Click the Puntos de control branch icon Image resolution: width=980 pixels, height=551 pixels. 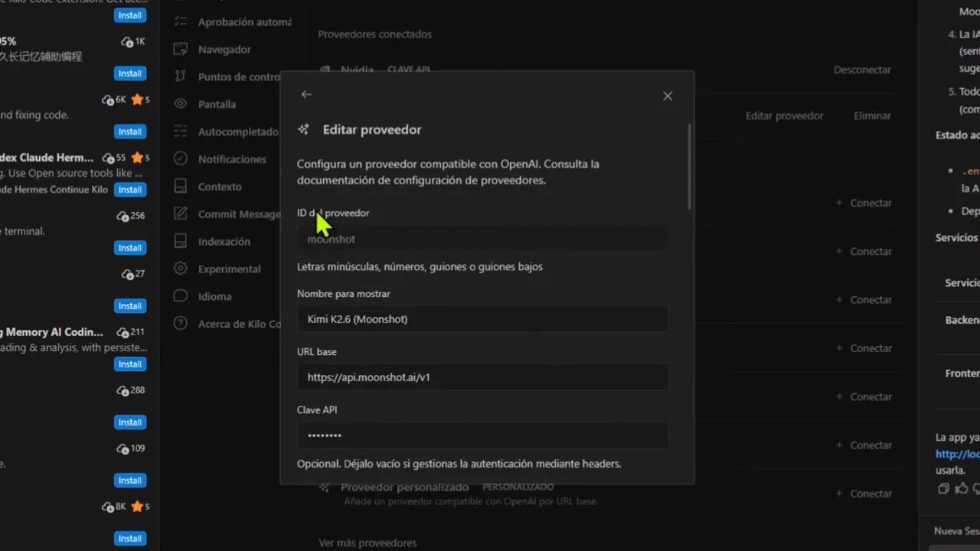pos(181,77)
